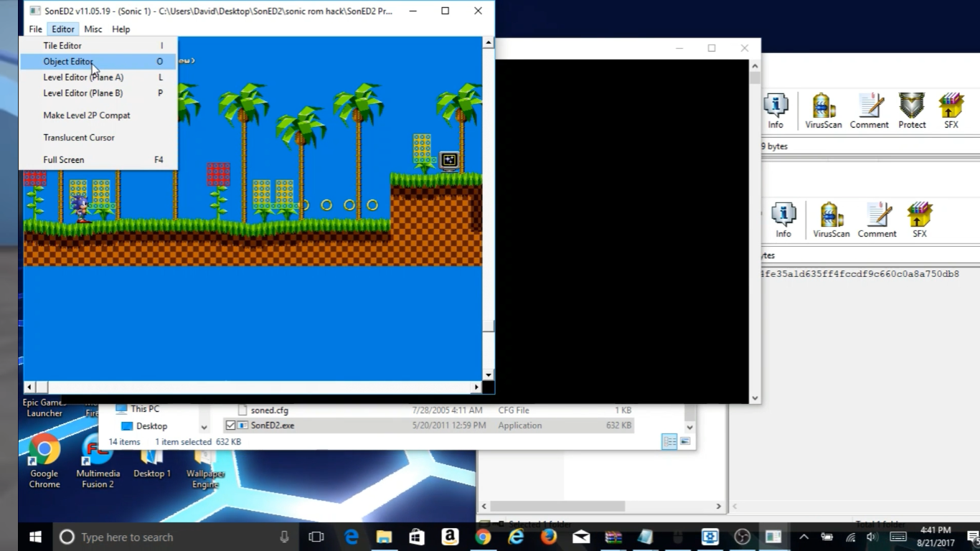Enter Full Screen mode from menu
This screenshot has height=551, width=980.
[99, 159]
